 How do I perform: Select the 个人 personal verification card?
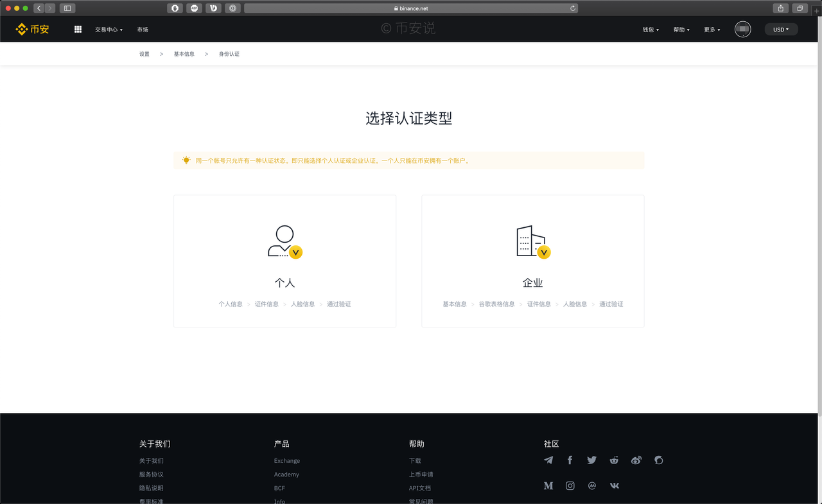[x=284, y=261]
